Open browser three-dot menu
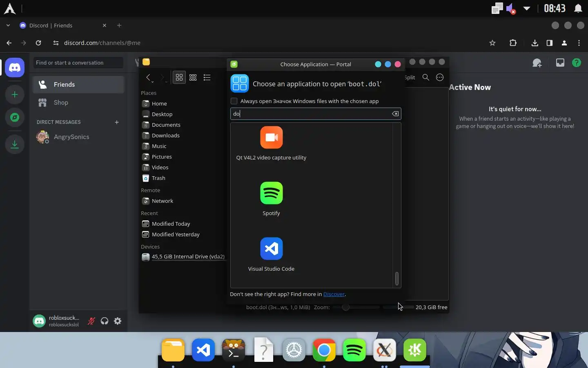This screenshot has height=368, width=588. point(579,43)
